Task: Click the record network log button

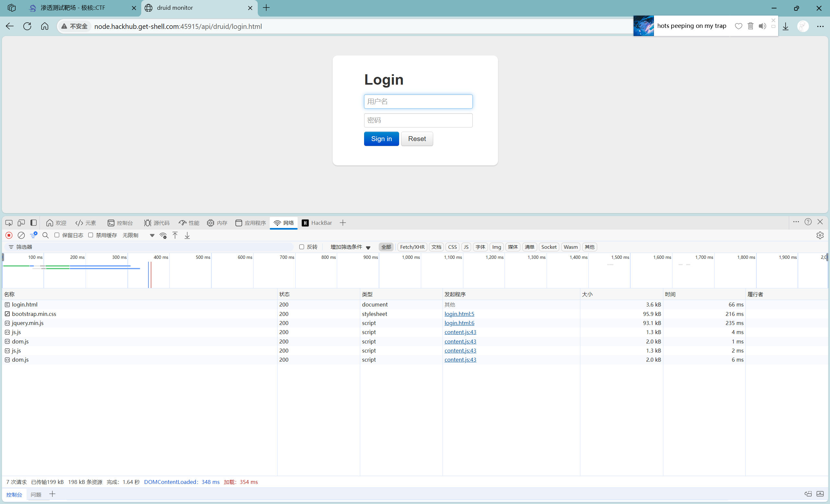Action: coord(9,235)
